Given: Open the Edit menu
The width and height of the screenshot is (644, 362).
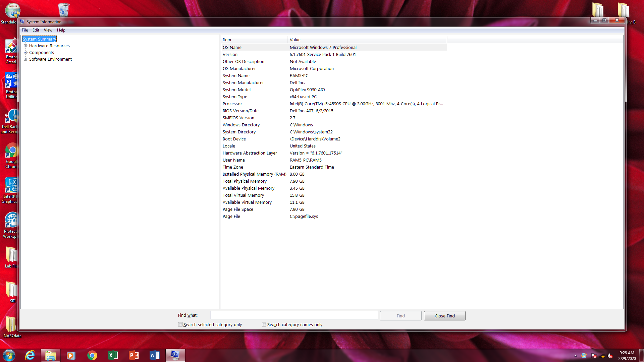Looking at the screenshot, I should pos(36,30).
